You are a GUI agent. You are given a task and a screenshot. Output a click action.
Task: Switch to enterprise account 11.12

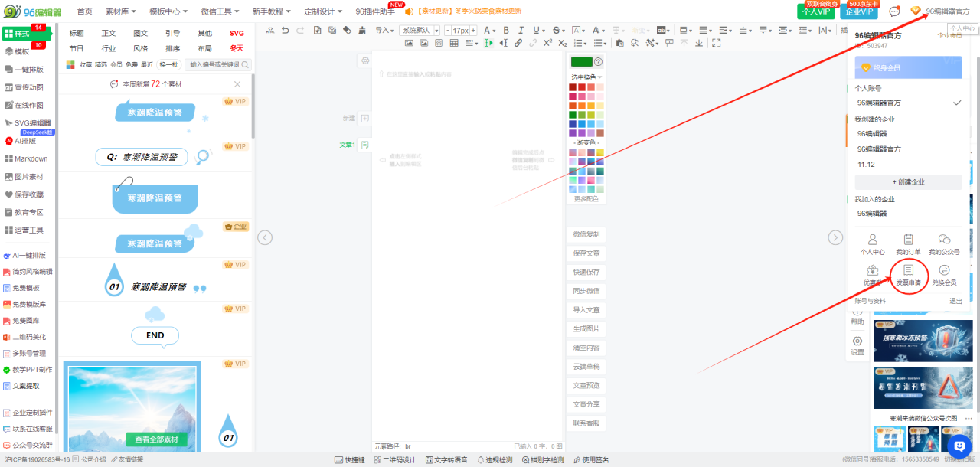[x=867, y=165]
